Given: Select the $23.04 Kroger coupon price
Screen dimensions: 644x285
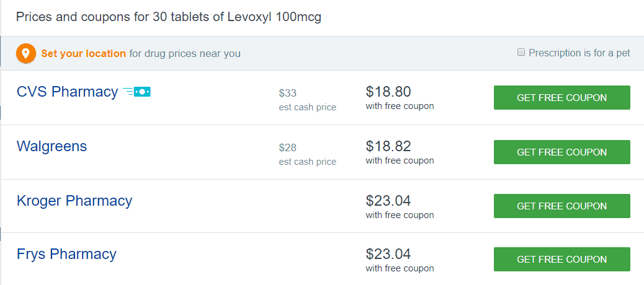Looking at the screenshot, I should coord(388,201).
